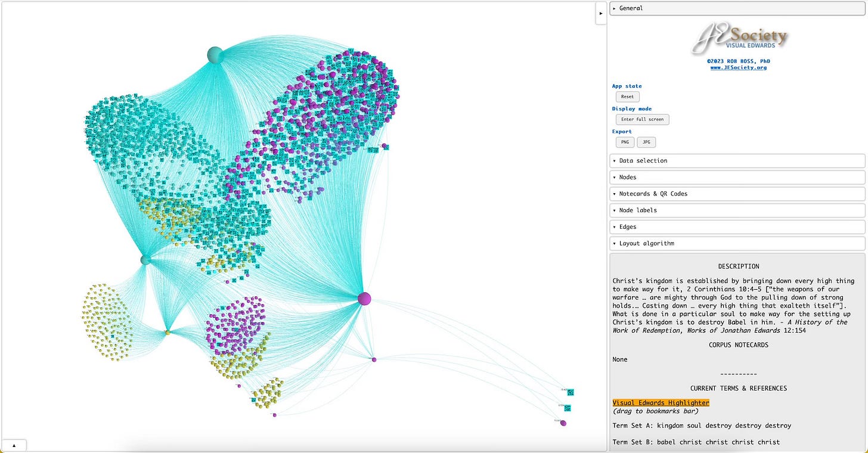Click the middle isolated QR code node
868x453 pixels.
click(x=568, y=408)
